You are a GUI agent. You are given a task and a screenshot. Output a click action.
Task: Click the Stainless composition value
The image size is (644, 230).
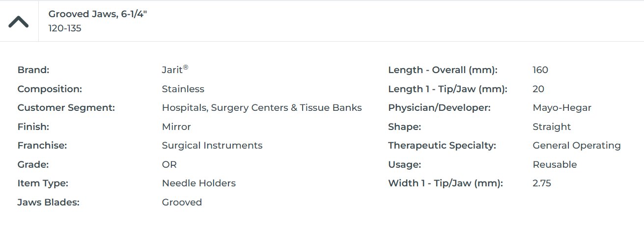[183, 89]
